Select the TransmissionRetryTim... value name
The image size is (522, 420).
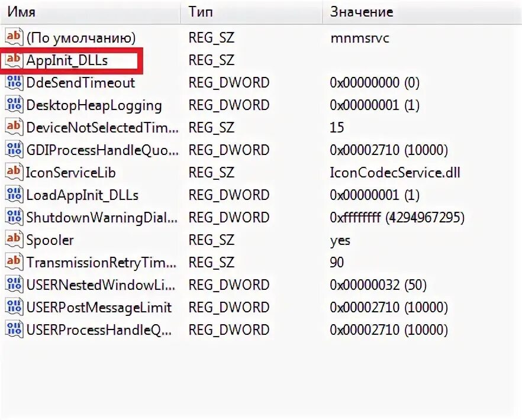click(x=102, y=262)
